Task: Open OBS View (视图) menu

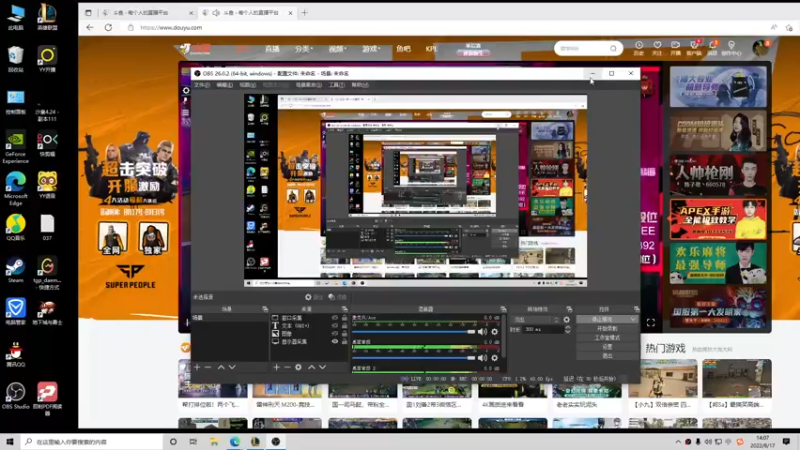Action: (247, 85)
